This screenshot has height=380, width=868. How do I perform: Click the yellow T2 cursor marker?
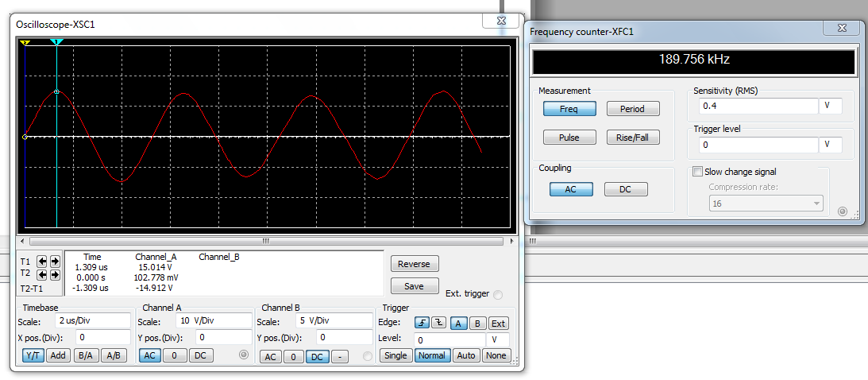pyautogui.click(x=25, y=42)
